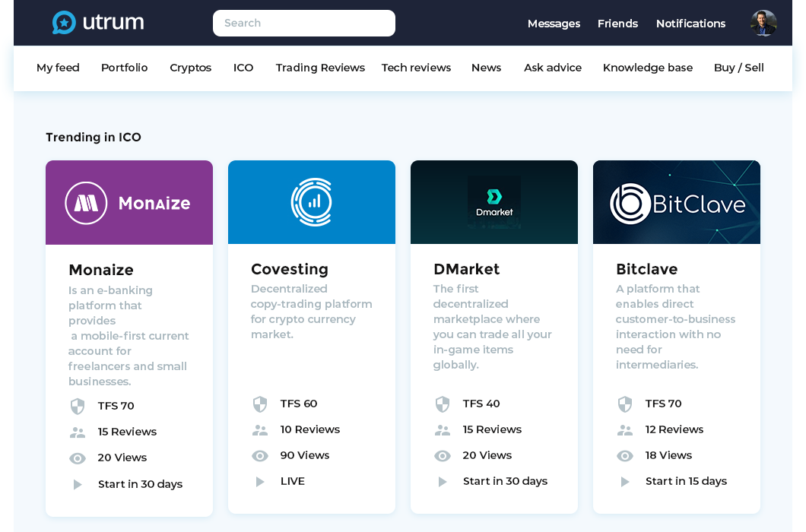This screenshot has width=806, height=532.
Task: Click the utrum logo icon
Action: pos(64,23)
